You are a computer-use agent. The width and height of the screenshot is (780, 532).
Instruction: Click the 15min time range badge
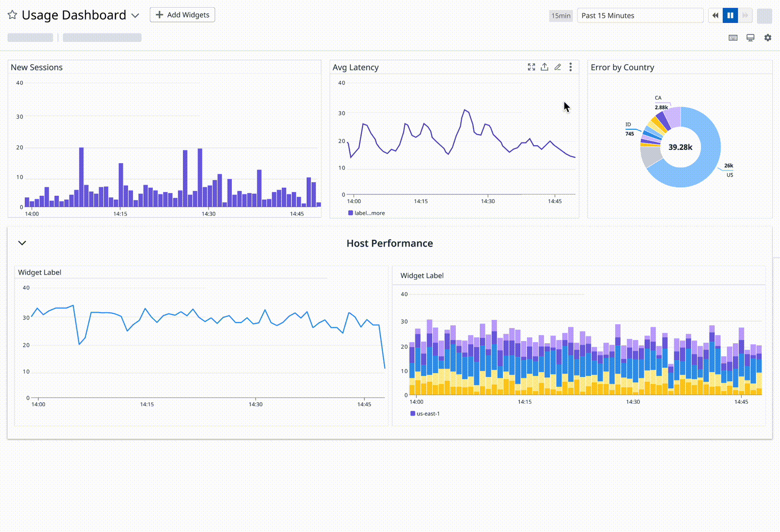click(561, 16)
